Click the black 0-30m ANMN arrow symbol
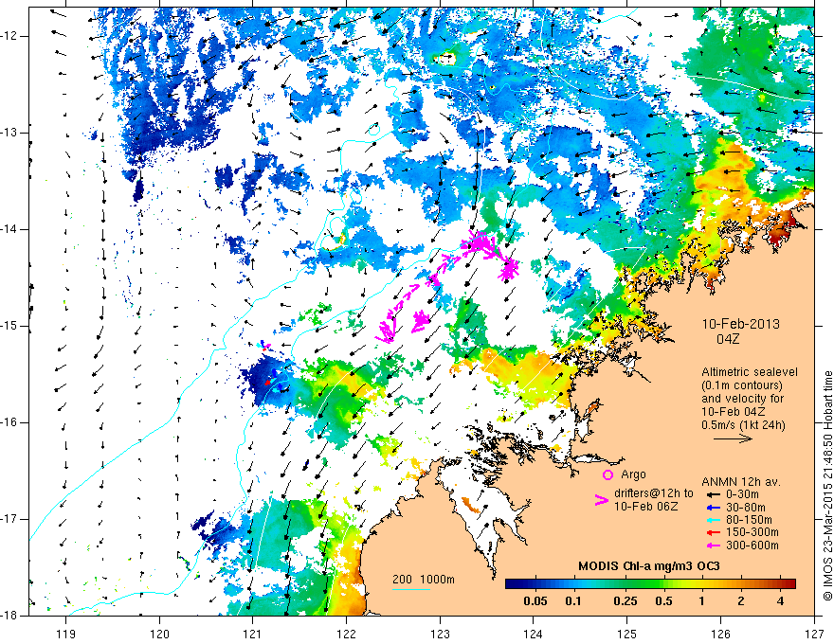Screen dimensions: 834x644 (712, 494)
